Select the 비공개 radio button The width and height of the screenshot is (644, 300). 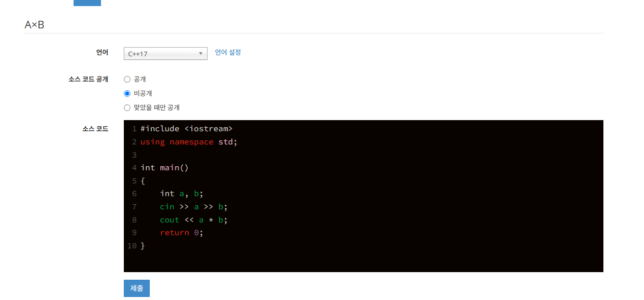pyautogui.click(x=127, y=93)
